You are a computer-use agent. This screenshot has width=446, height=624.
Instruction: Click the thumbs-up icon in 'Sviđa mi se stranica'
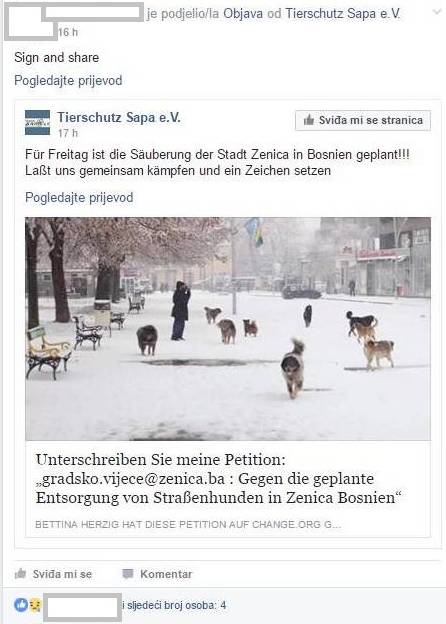(309, 120)
